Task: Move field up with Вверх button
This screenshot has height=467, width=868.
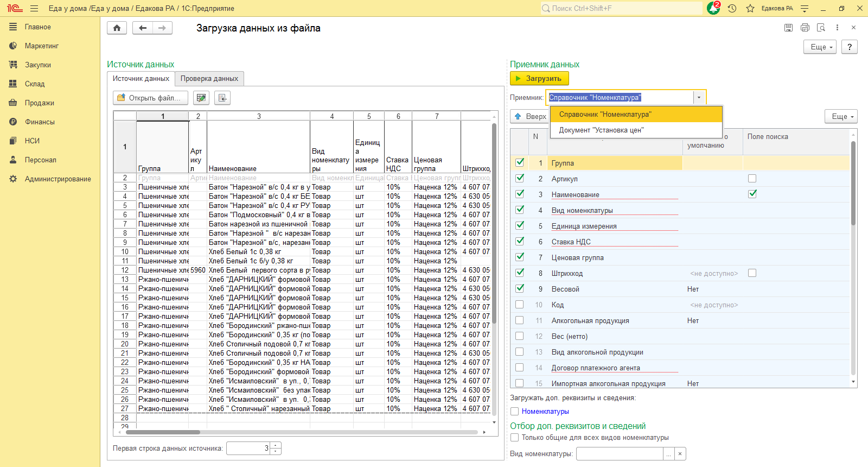Action: (x=530, y=116)
